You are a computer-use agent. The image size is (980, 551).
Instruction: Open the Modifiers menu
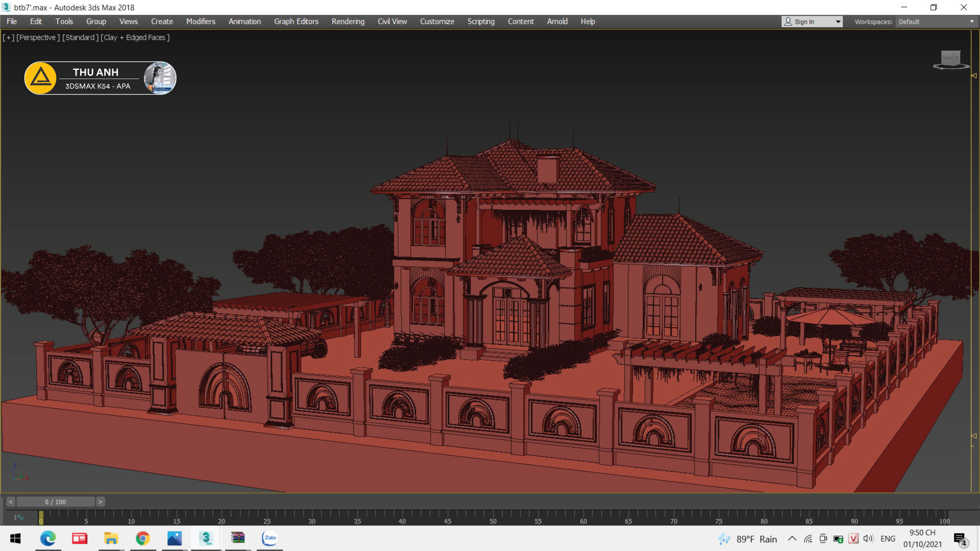[x=201, y=21]
